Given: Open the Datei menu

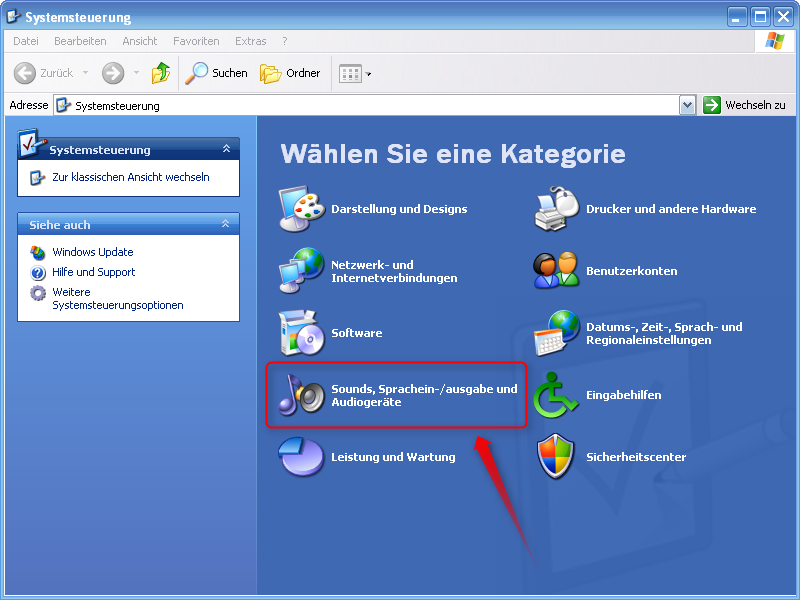Looking at the screenshot, I should click(26, 41).
